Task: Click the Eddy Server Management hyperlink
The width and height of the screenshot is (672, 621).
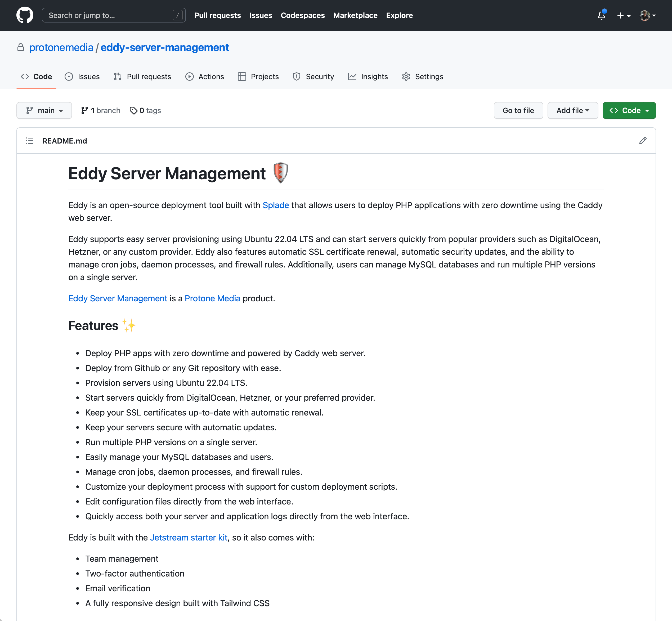Action: pos(118,298)
